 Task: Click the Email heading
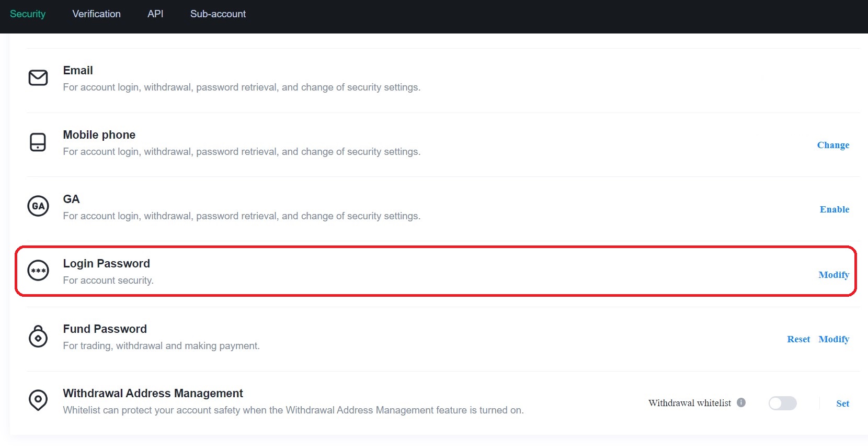(x=78, y=71)
